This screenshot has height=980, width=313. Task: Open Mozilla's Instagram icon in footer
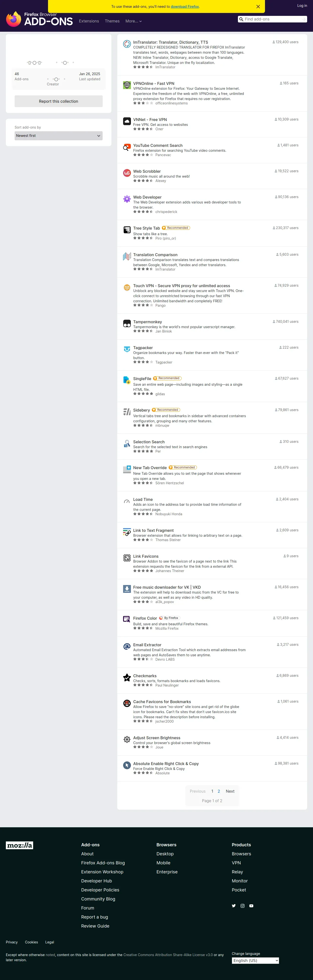[x=243, y=906]
